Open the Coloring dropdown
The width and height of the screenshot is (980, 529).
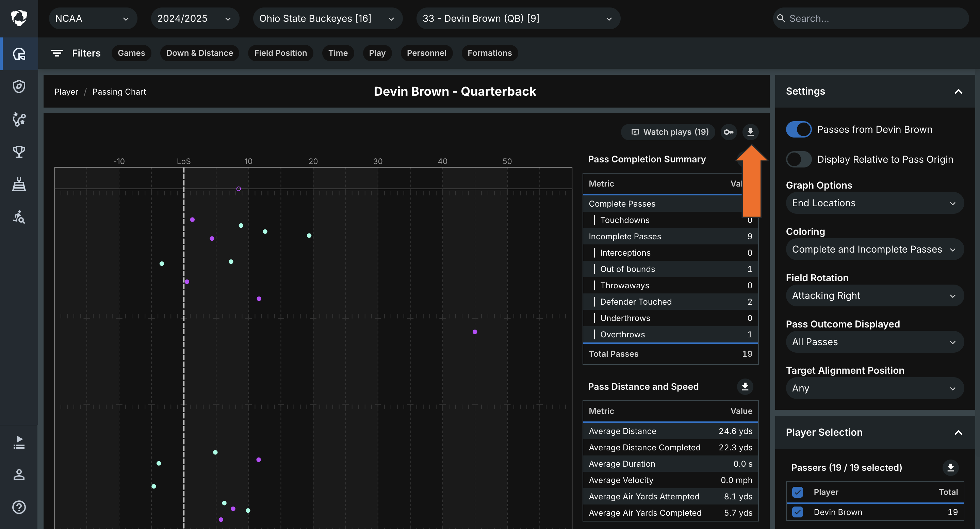875,249
